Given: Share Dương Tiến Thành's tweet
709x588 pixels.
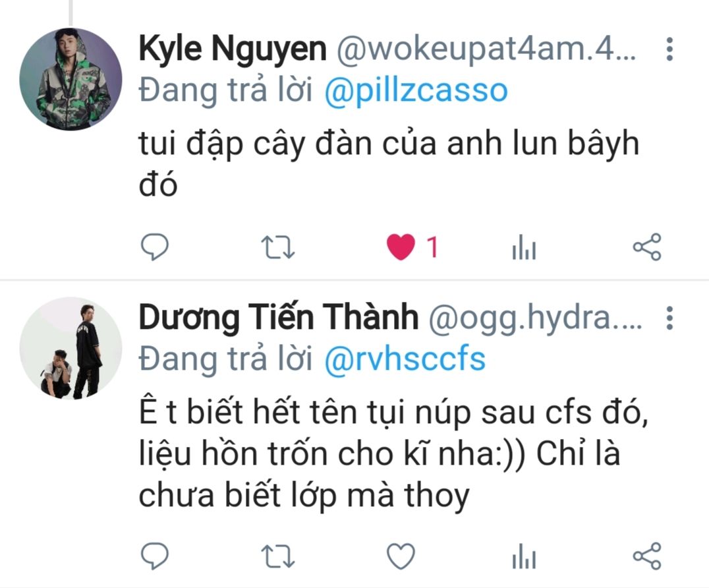Looking at the screenshot, I should click(x=647, y=556).
